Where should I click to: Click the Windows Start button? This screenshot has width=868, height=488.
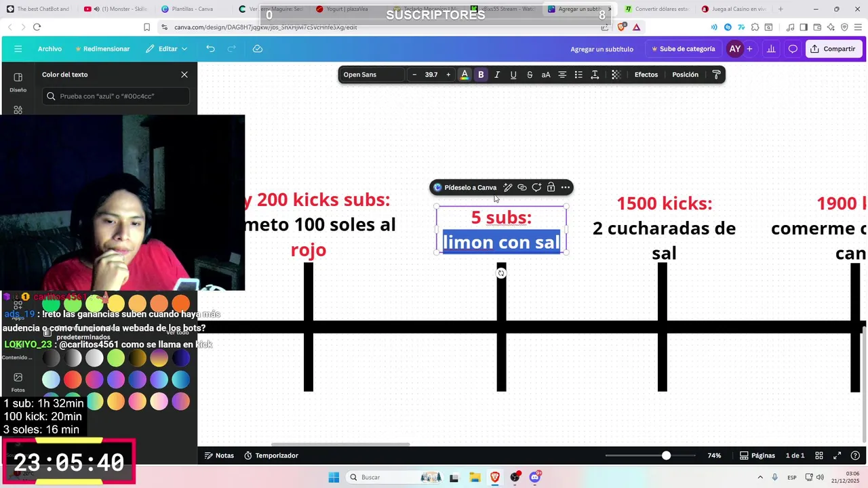pos(334,477)
